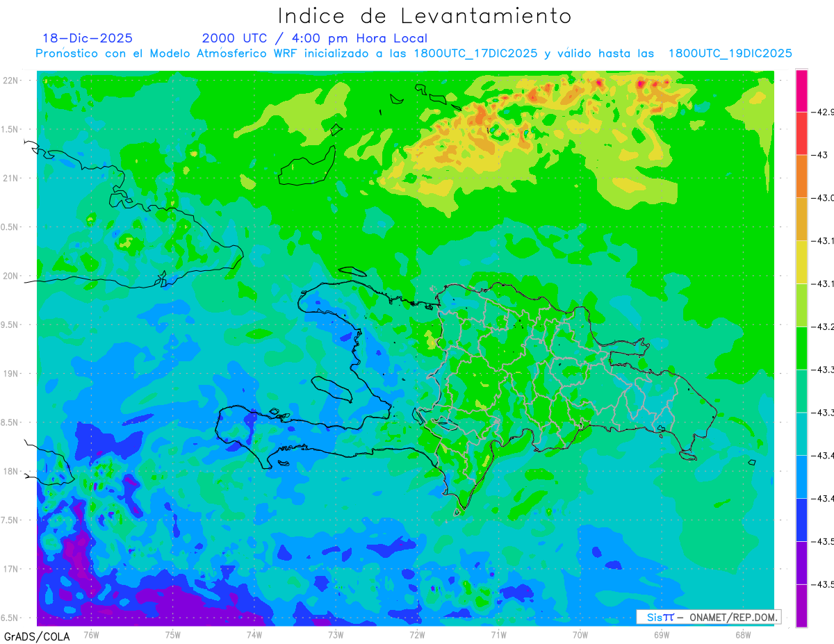Select the dark blue legend swatch
Screen dimensions: 834x644
(x=801, y=520)
